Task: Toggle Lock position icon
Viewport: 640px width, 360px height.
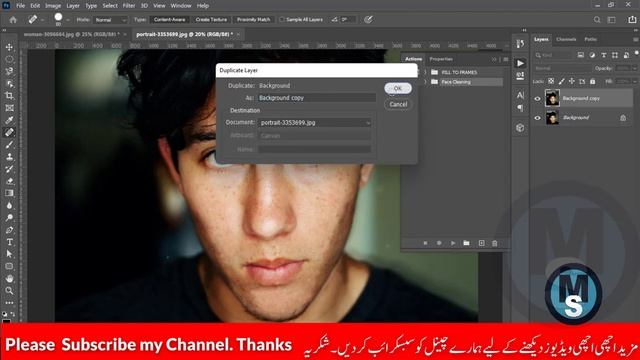Action: (572, 81)
